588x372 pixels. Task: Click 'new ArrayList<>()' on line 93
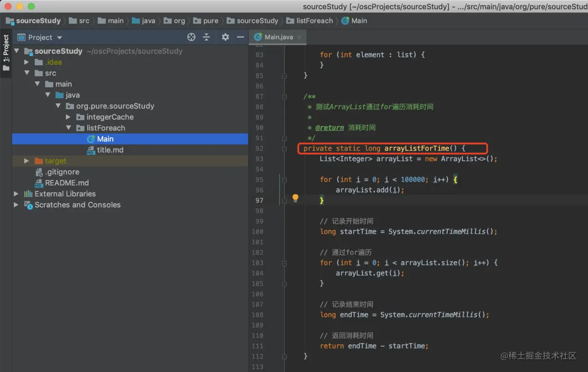[460, 159]
